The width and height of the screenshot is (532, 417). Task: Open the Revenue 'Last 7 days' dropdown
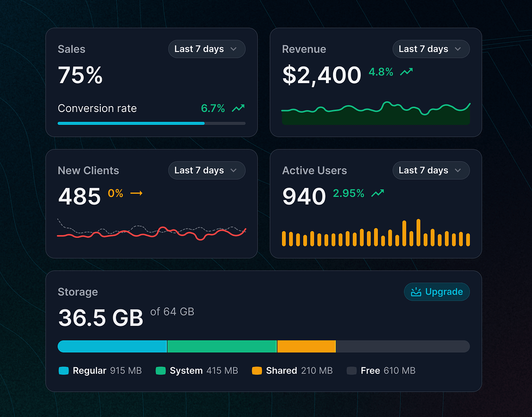pyautogui.click(x=431, y=49)
